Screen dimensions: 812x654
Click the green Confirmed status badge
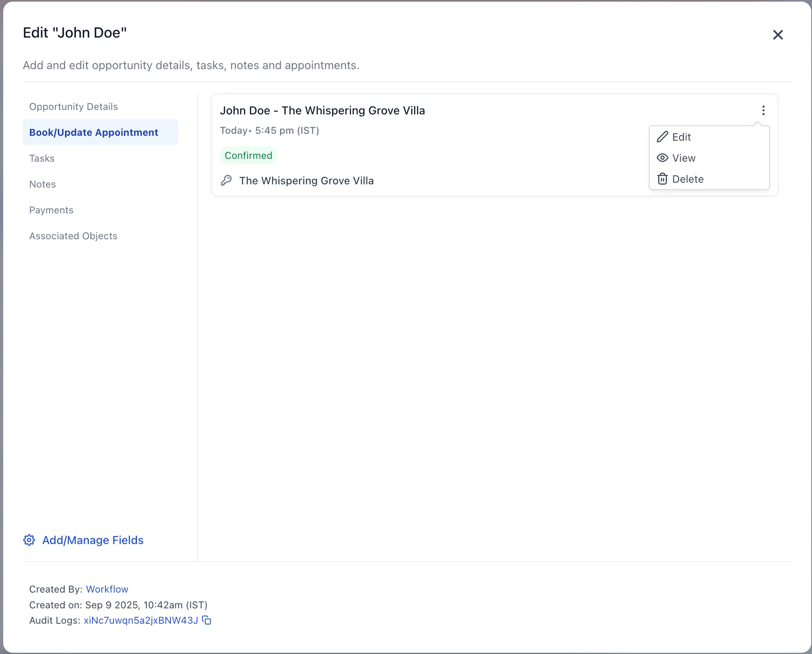pyautogui.click(x=248, y=155)
